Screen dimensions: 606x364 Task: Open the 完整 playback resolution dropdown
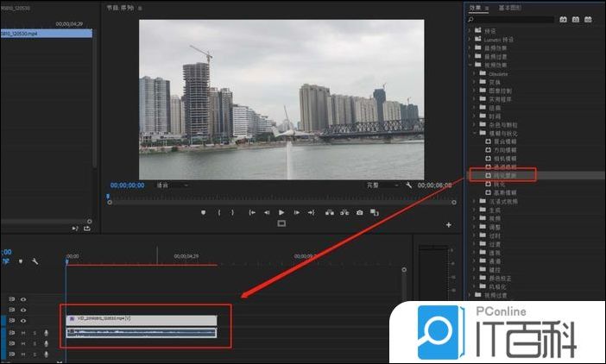[382, 185]
